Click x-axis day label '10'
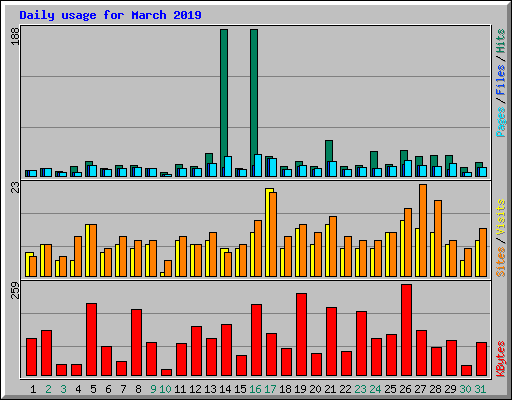The image size is (512, 400). [x=166, y=389]
